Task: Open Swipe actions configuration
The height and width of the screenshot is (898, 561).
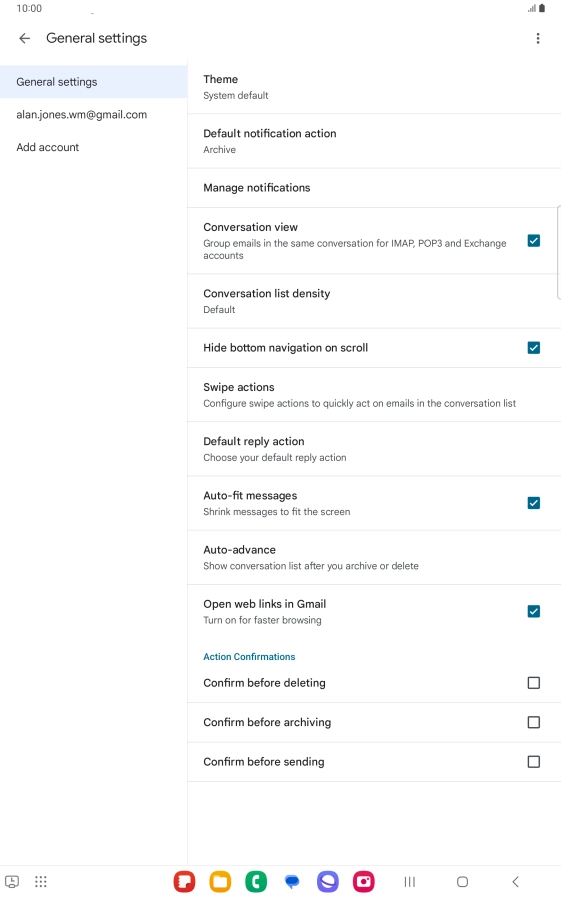Action: coord(374,395)
